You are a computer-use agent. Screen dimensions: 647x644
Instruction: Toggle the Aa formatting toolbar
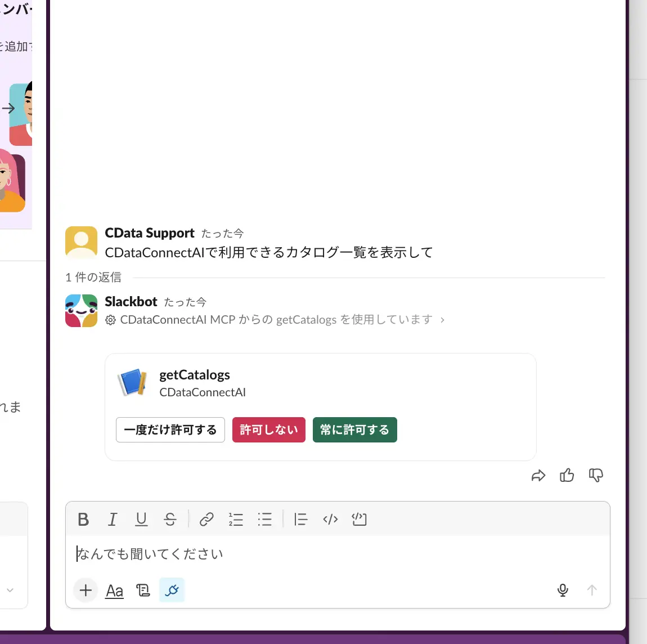(x=114, y=591)
